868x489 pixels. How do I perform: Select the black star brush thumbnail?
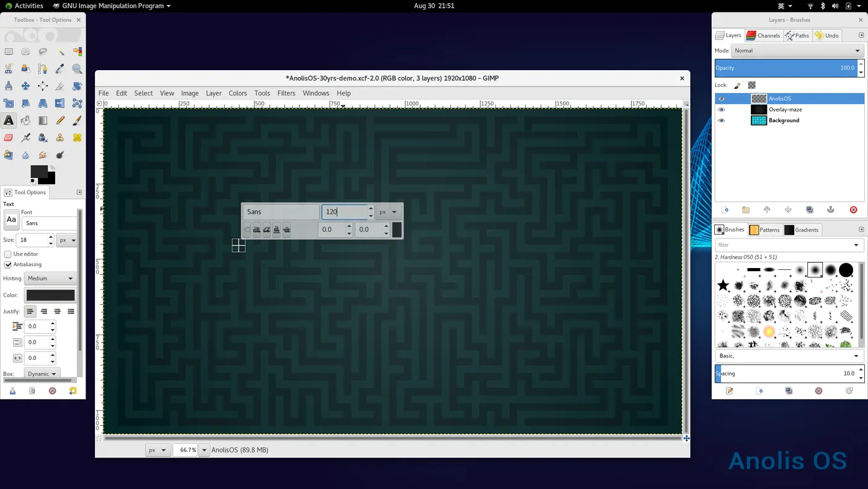(x=723, y=285)
